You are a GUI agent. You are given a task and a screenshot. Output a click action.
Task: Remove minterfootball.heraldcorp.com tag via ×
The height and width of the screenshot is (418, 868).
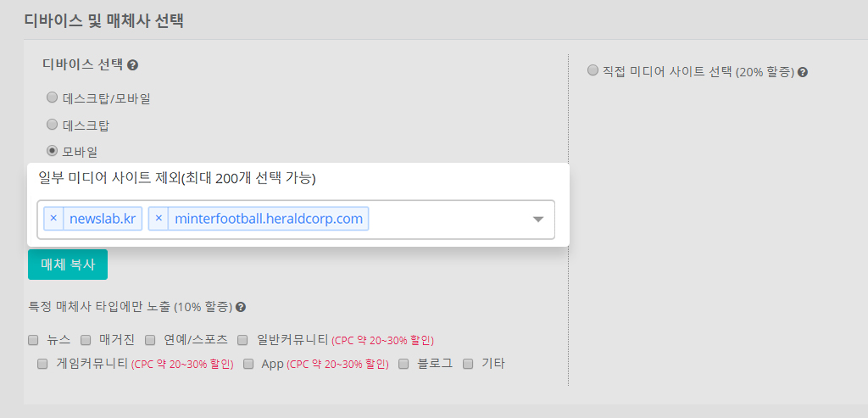pyautogui.click(x=159, y=219)
